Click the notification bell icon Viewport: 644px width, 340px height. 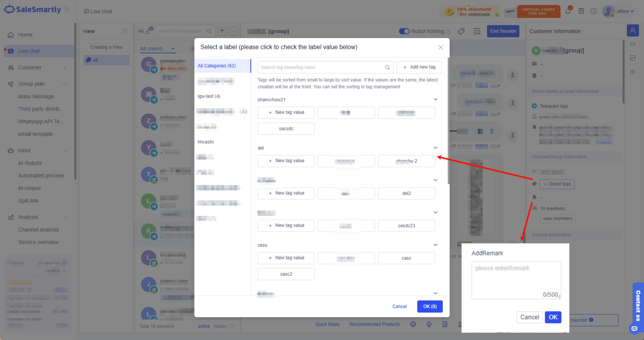pos(568,11)
